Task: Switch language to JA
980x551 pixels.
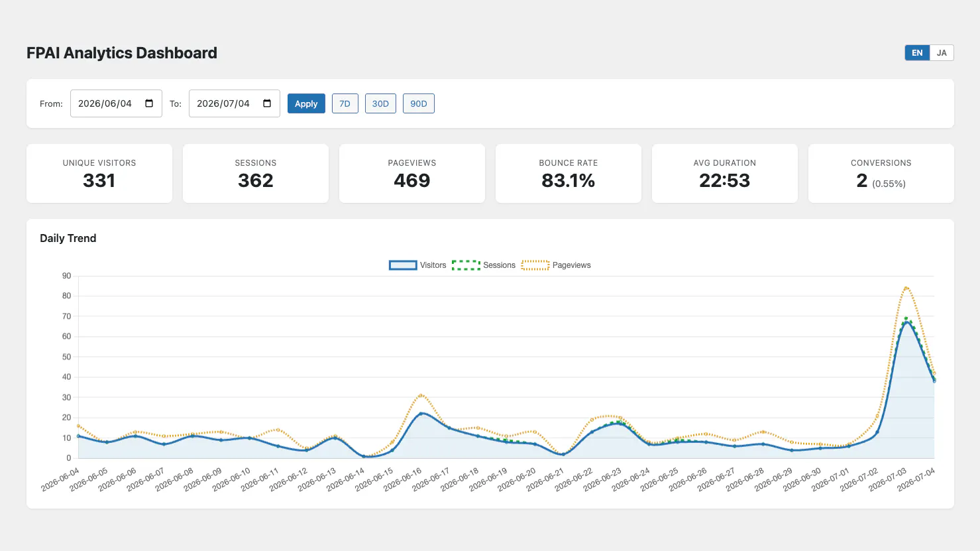Action: coord(942,53)
